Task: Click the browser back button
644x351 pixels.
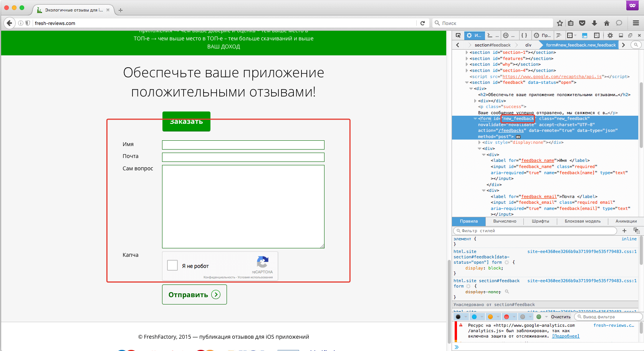Action: tap(10, 23)
